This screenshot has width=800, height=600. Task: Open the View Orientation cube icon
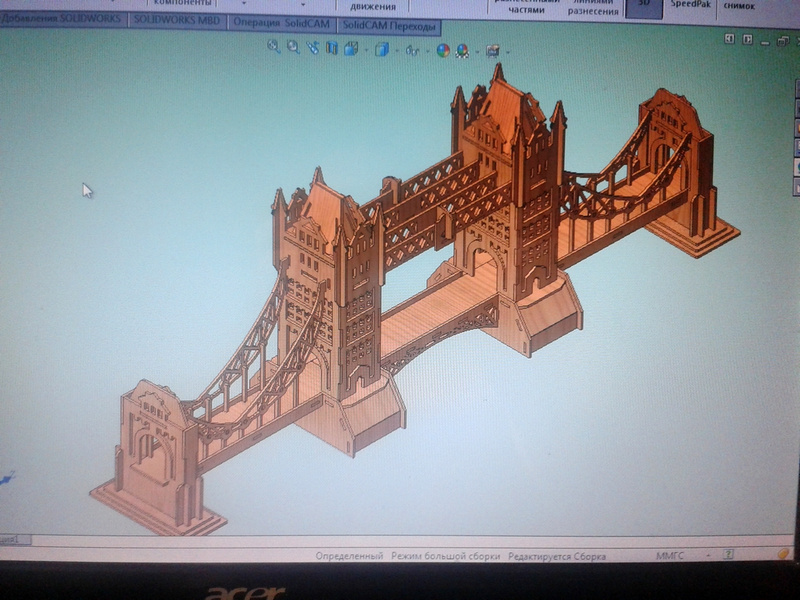click(351, 48)
